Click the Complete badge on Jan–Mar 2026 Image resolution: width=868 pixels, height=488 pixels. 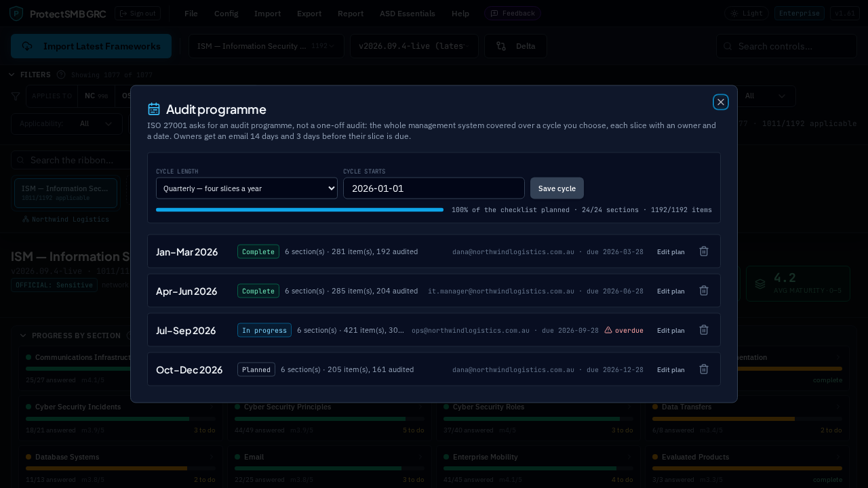click(x=258, y=251)
